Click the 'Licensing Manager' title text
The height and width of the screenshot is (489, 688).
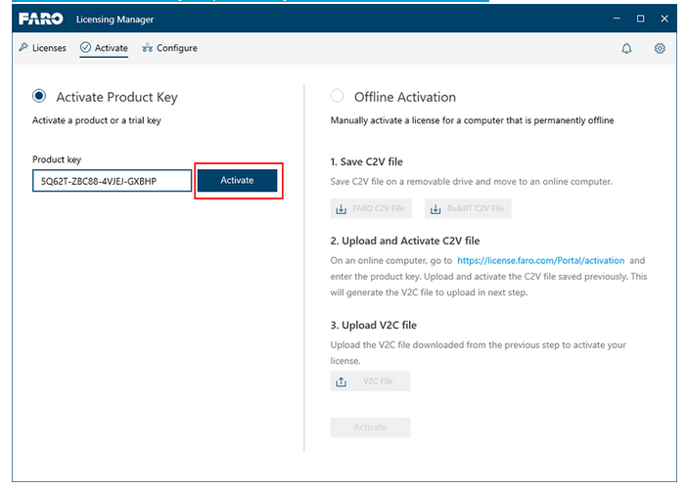115,19
